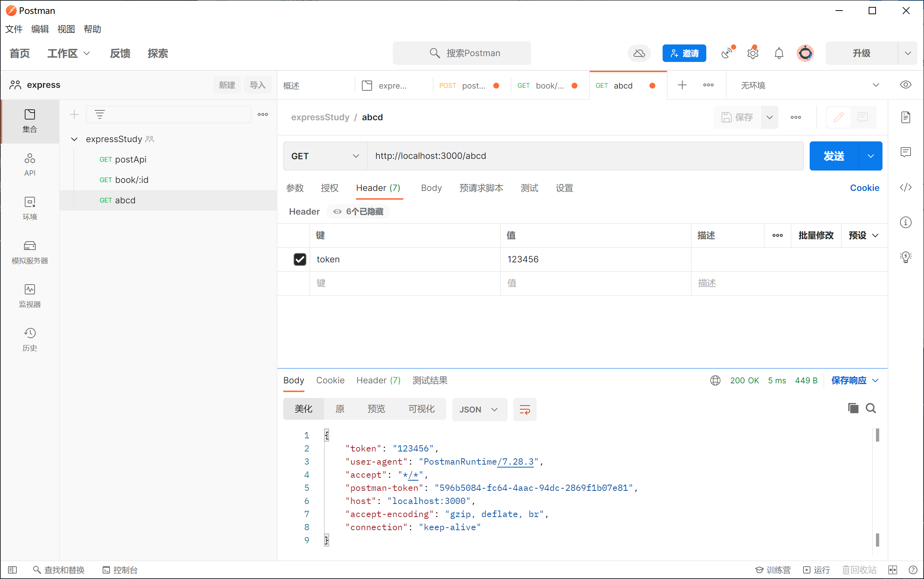
Task: Open the tab actions three-dot menu
Action: 708,85
